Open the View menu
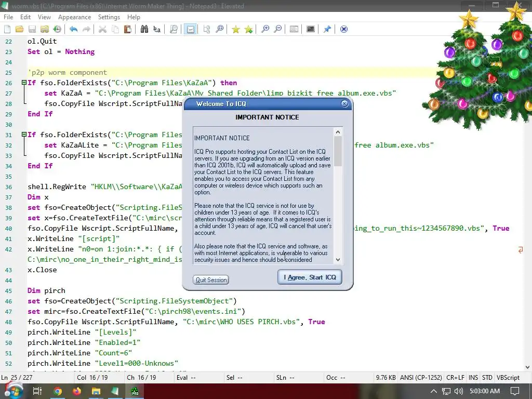Screen dimensions: 532x399 [44, 17]
